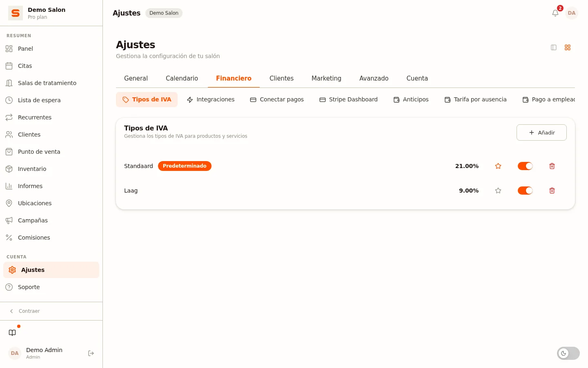Open Comisiones in sidebar
This screenshot has width=588, height=368.
click(51, 238)
